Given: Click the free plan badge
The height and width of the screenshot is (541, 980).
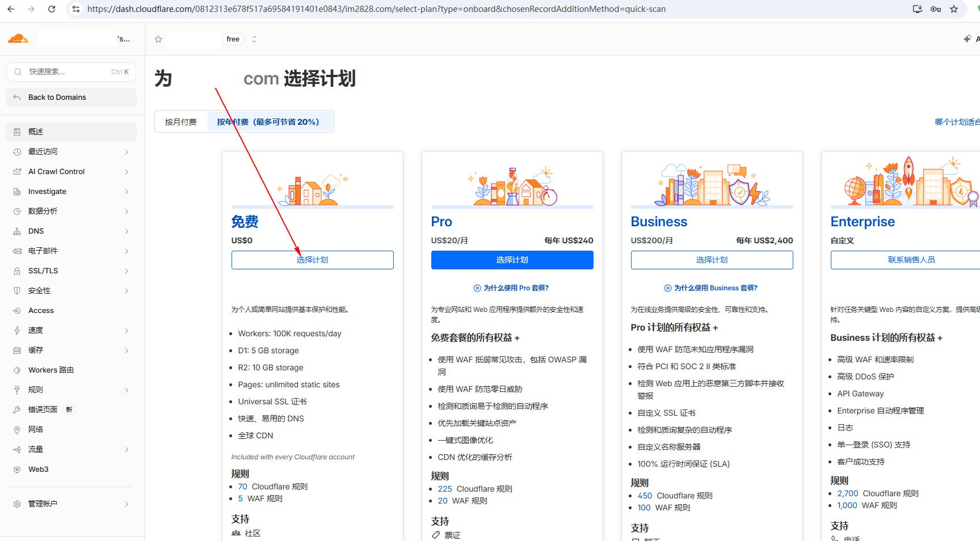Looking at the screenshot, I should pyautogui.click(x=233, y=39).
